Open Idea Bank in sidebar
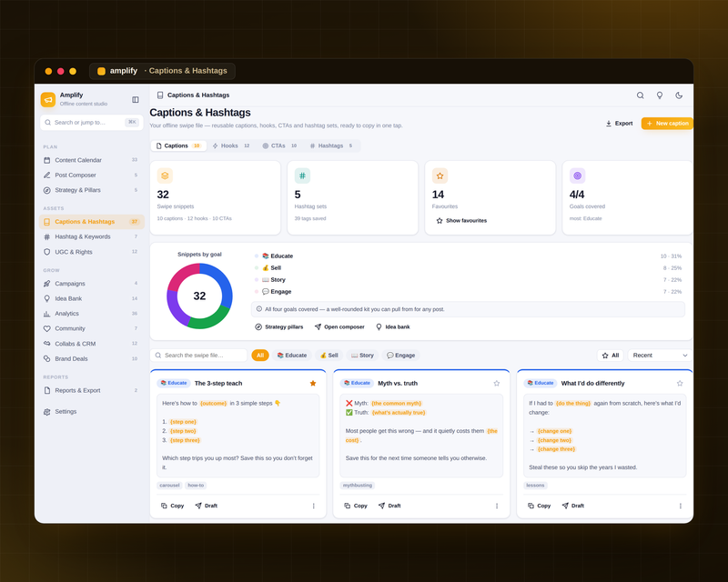This screenshot has height=582, width=728. pos(92,298)
